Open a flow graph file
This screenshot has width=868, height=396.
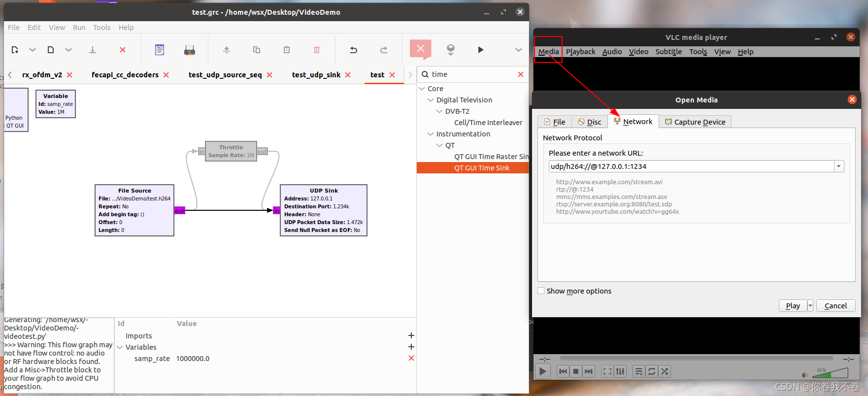51,50
